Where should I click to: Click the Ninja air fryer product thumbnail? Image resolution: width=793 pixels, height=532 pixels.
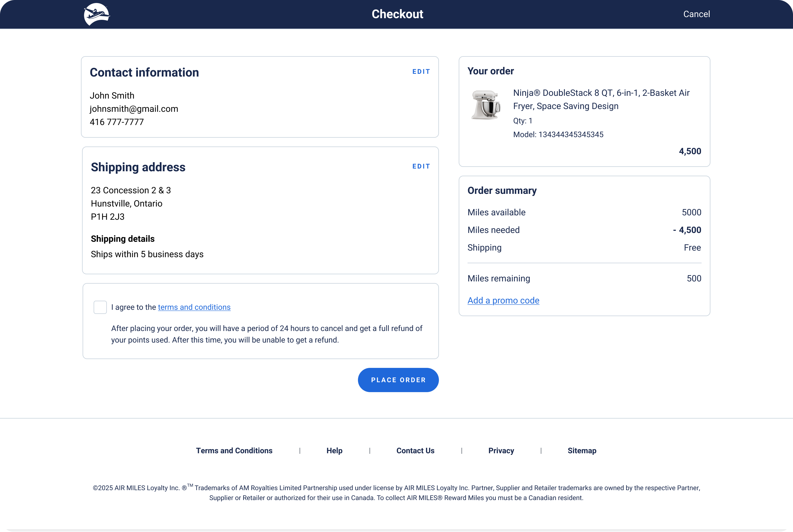coord(486,105)
